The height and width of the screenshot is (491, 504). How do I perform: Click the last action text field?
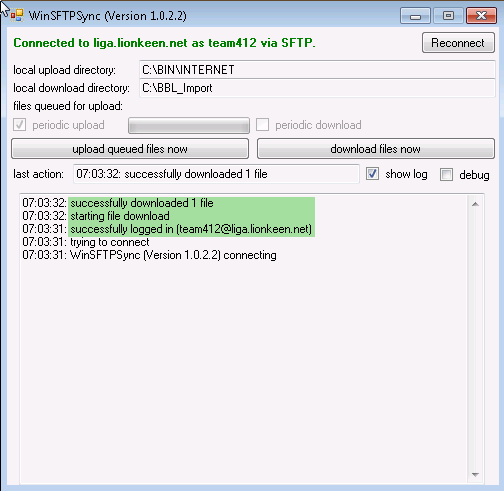[216, 174]
